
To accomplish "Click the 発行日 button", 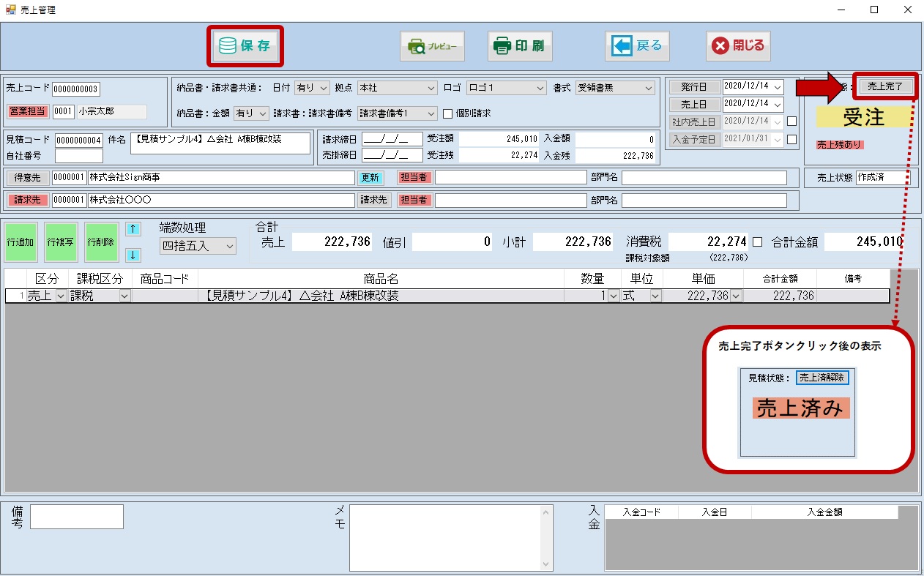I will point(693,87).
